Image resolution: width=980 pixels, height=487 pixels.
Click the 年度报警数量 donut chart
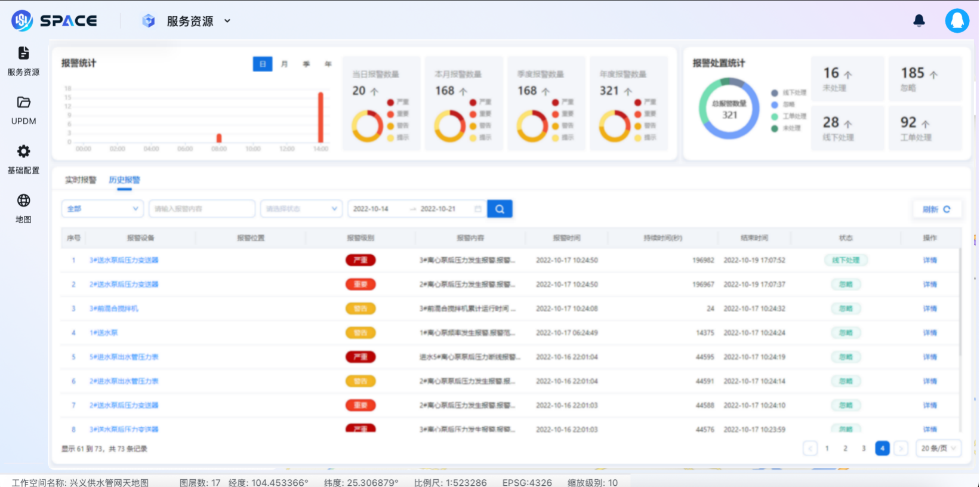tap(614, 126)
